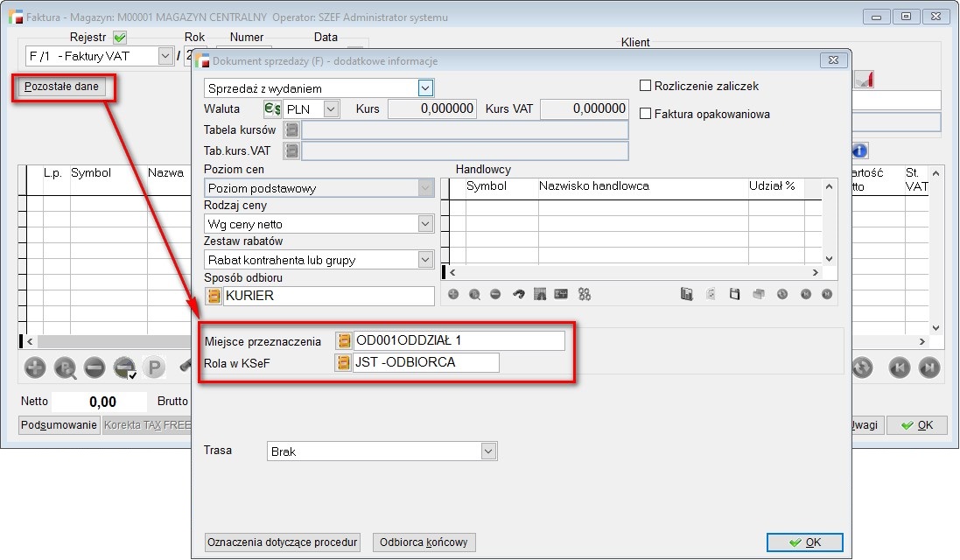The width and height of the screenshot is (960, 560).
Task: Open the PLN currency dropdown
Action: coord(331,109)
